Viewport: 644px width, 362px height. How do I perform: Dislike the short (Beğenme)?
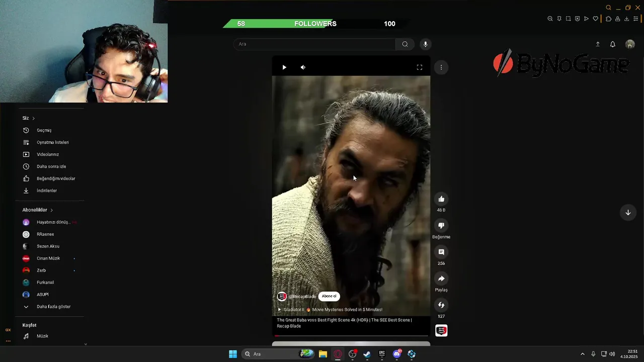pyautogui.click(x=441, y=226)
